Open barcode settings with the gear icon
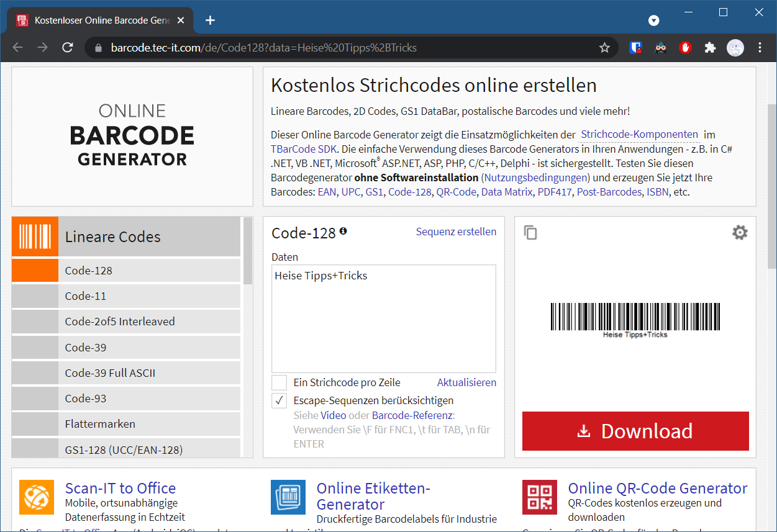 pos(740,232)
